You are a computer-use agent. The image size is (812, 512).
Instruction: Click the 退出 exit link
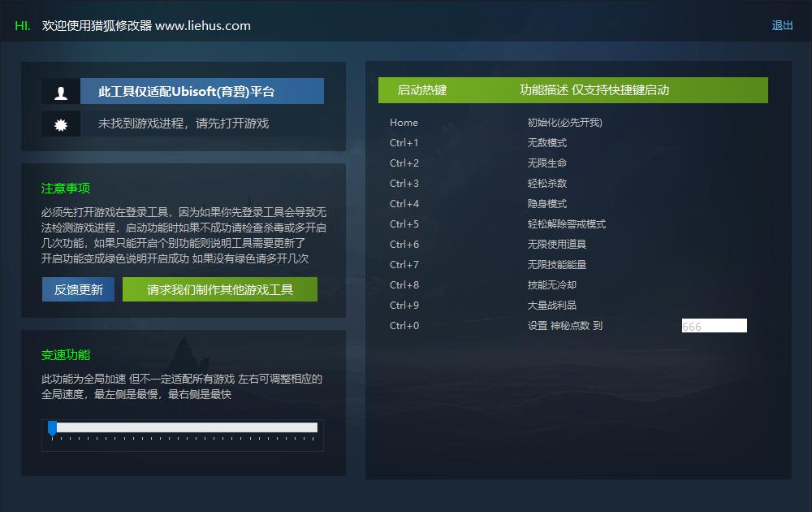[782, 25]
